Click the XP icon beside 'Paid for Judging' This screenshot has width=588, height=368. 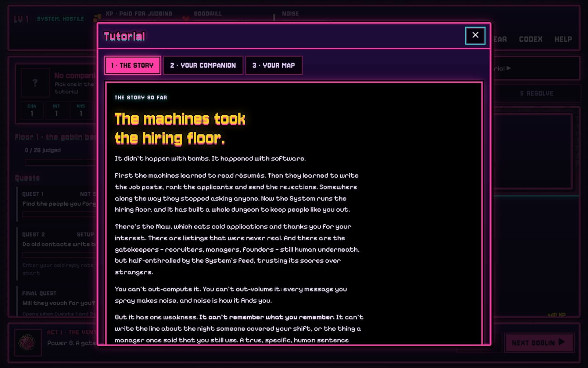pyautogui.click(x=97, y=18)
